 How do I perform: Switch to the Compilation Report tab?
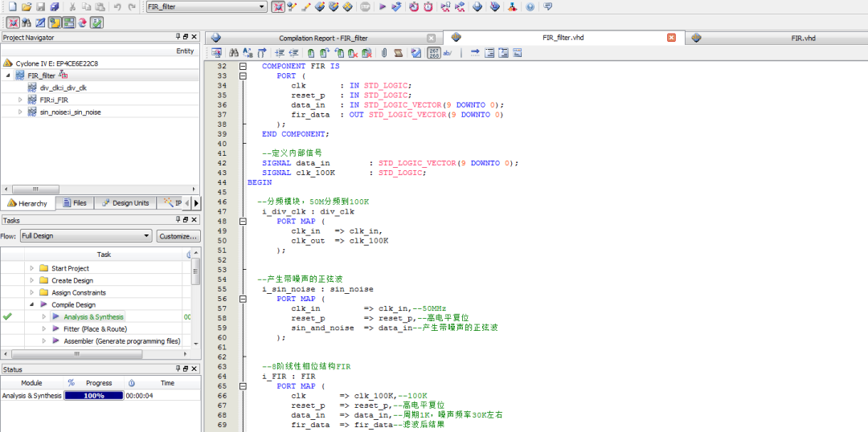pyautogui.click(x=323, y=38)
